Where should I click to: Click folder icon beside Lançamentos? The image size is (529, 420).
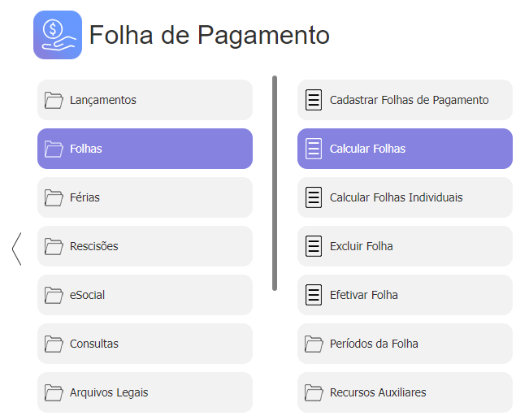click(54, 100)
